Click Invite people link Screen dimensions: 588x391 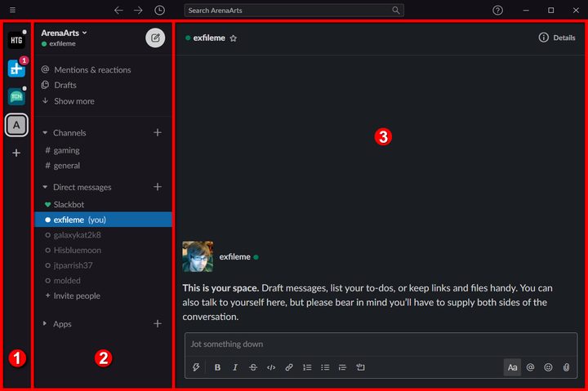73,295
